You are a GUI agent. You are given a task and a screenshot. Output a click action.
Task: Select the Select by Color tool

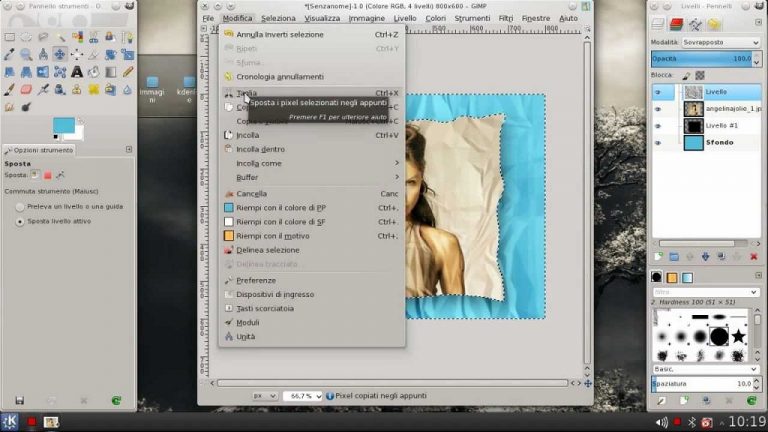[77, 37]
